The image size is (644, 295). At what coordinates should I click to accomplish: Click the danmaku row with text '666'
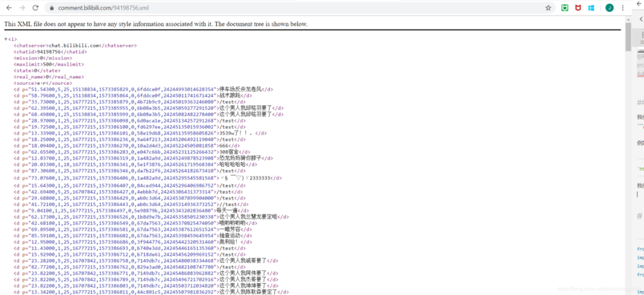(127, 146)
